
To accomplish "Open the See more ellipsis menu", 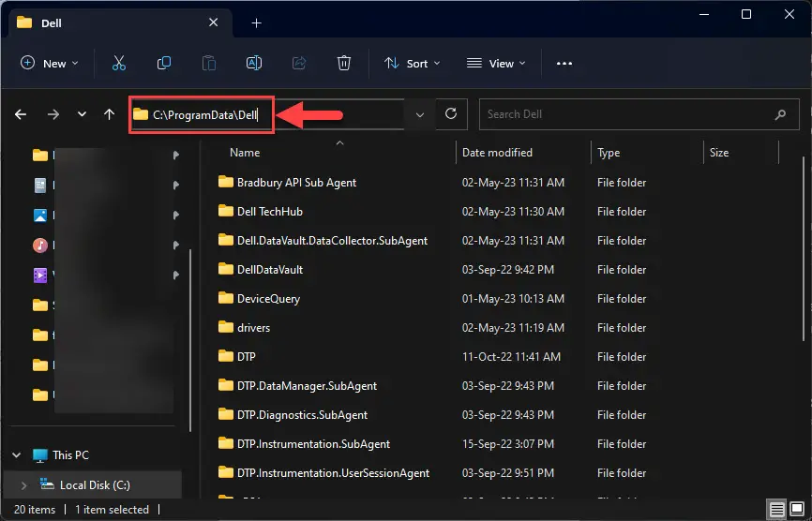I will [564, 63].
